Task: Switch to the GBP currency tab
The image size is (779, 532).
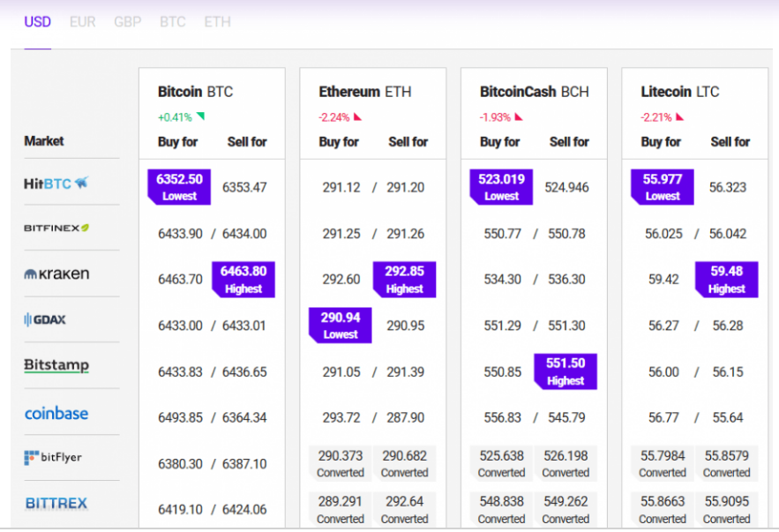Action: (x=128, y=22)
